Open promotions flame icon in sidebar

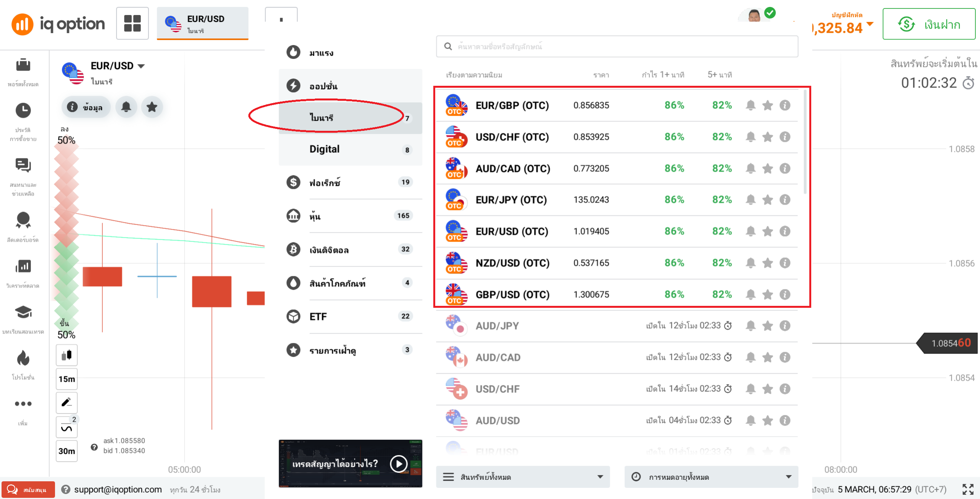(23, 358)
